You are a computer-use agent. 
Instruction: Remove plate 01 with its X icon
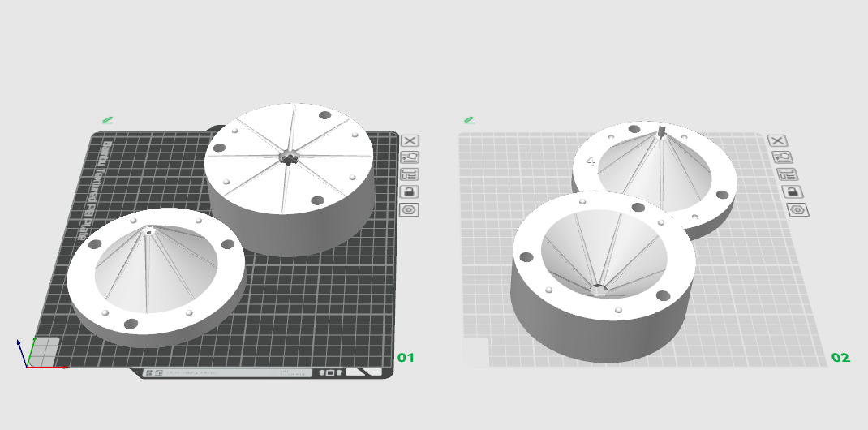pyautogui.click(x=410, y=140)
